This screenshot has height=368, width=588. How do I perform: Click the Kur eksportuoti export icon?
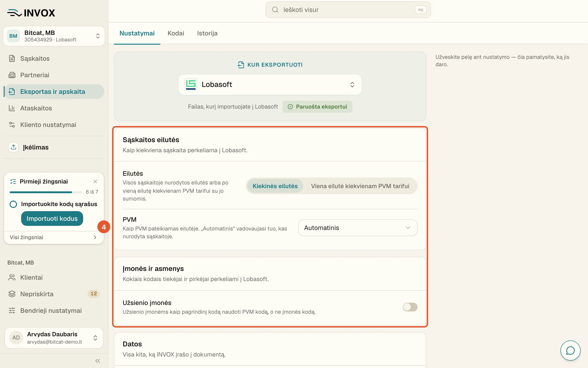click(241, 65)
